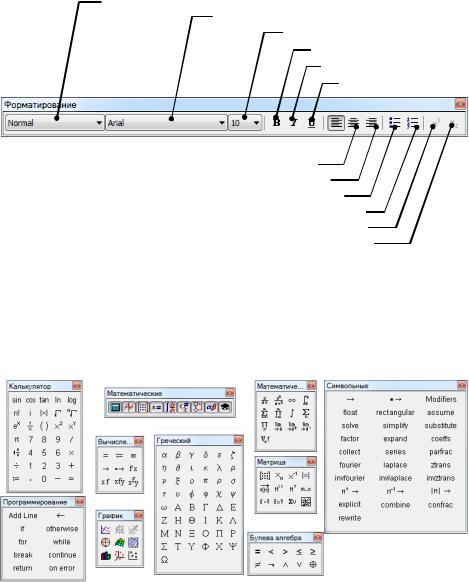The height and width of the screenshot is (582, 469).
Task: Open Programming palette from Math toolbar
Action: [197, 407]
